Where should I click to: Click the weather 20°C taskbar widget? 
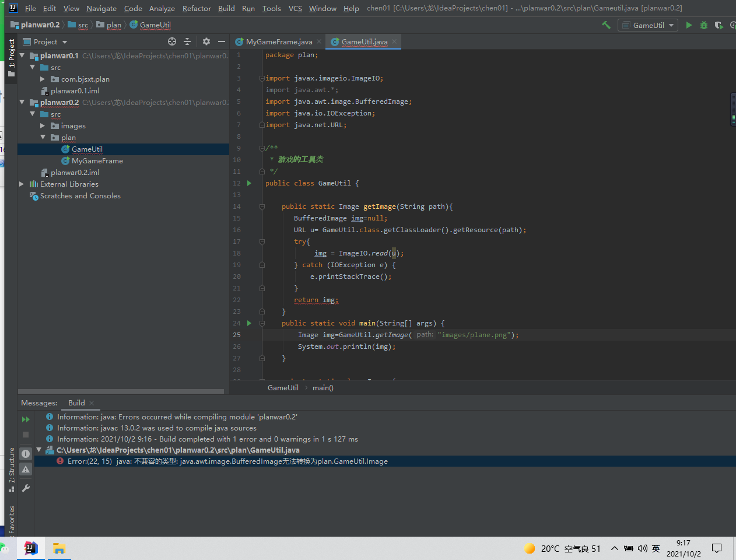pyautogui.click(x=562, y=548)
